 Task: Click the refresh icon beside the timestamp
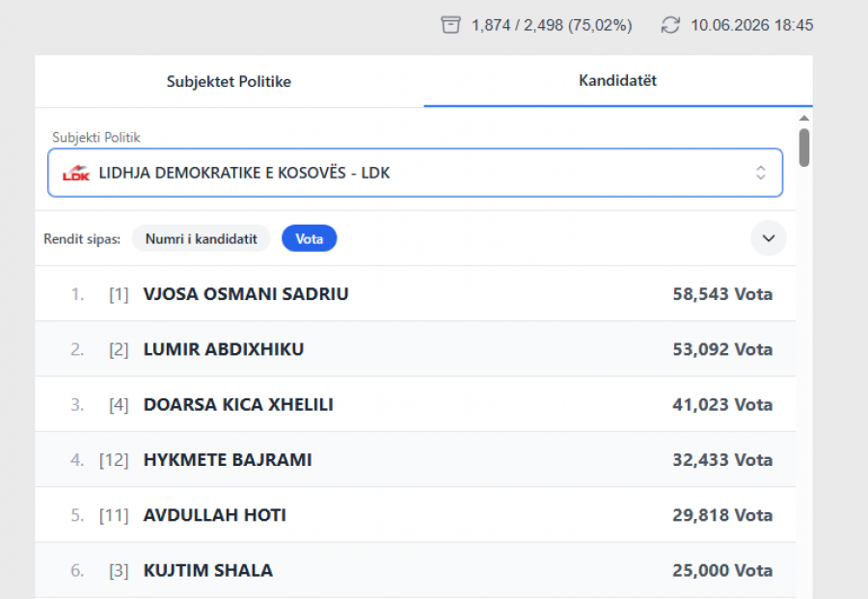[x=670, y=25]
